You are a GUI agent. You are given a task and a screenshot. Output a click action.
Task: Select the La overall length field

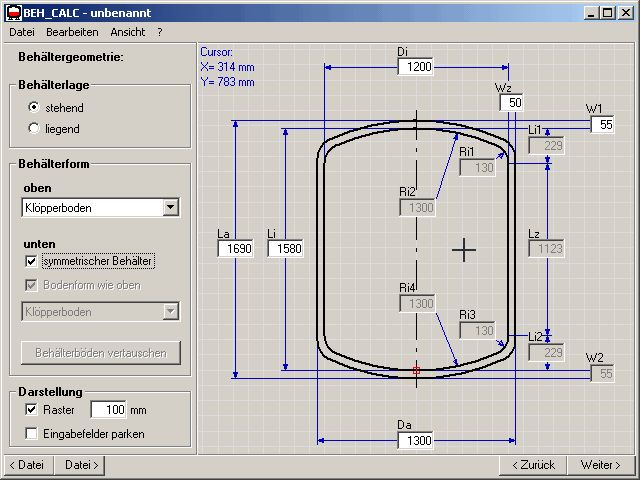235,249
